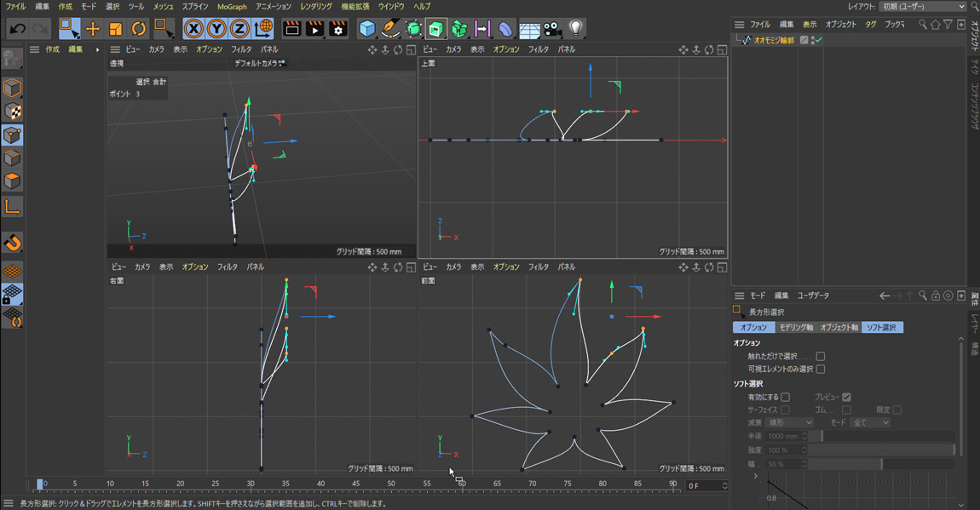This screenshot has width=980, height=510.
Task: Select the Move tool in top toolbar
Action: (x=92, y=29)
